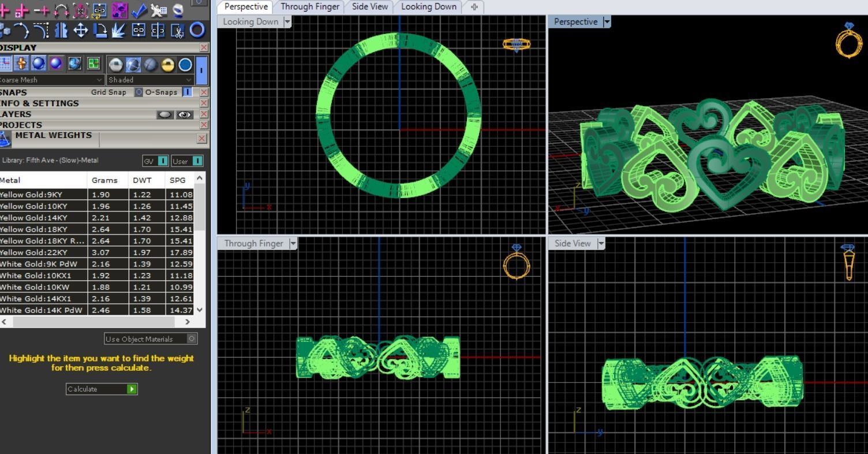Click the orange gumball display icon
Image resolution: width=868 pixels, height=454 pixels.
[x=21, y=64]
